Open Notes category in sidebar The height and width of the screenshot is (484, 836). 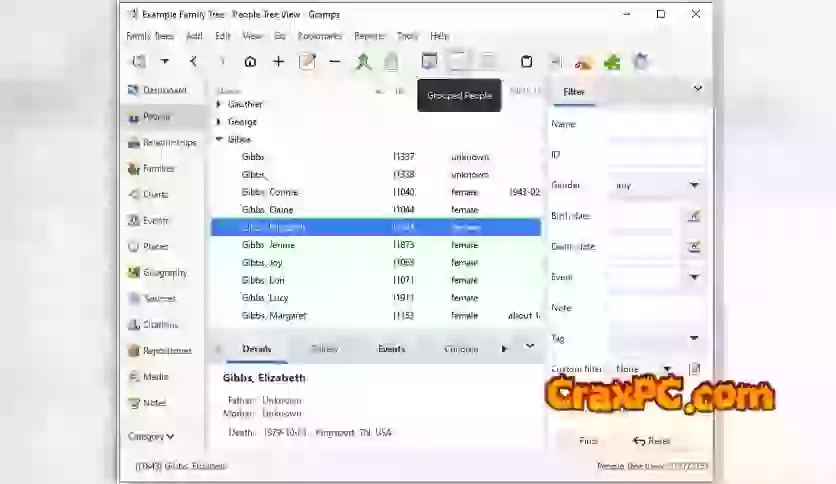[163, 403]
